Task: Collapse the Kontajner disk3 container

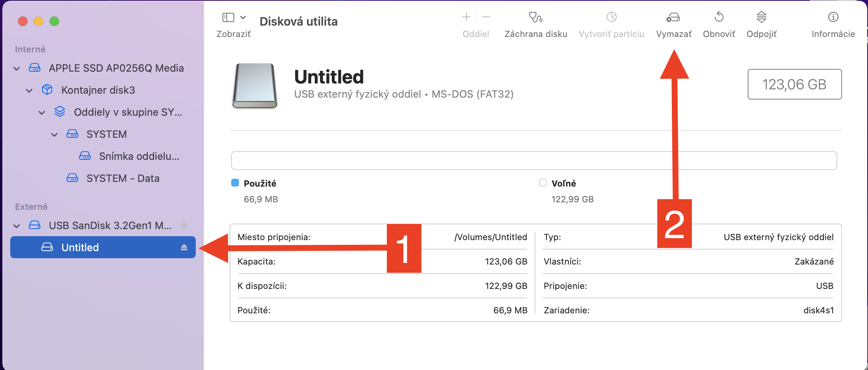Action: pos(29,91)
